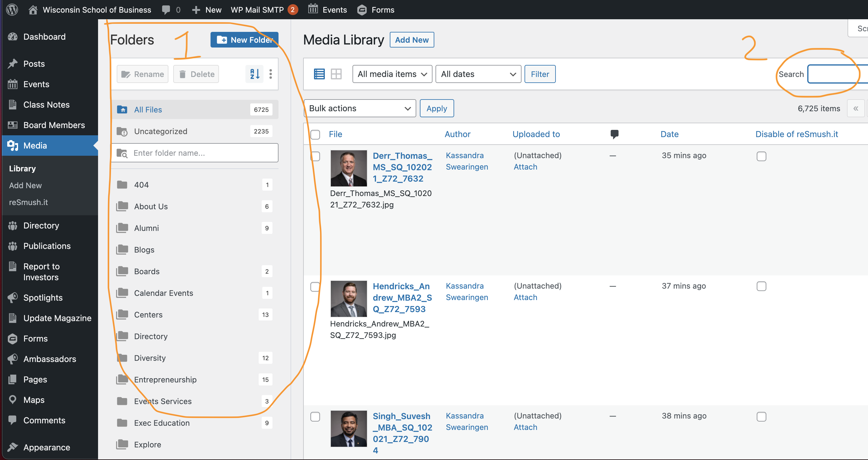The image size is (868, 460).
Task: Expand the All dates dropdown
Action: pyautogui.click(x=478, y=74)
